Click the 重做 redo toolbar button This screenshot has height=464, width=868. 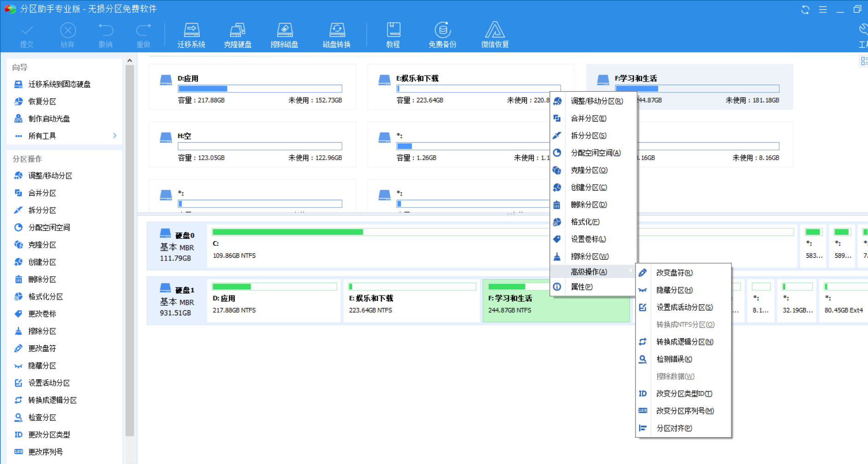tap(144, 35)
